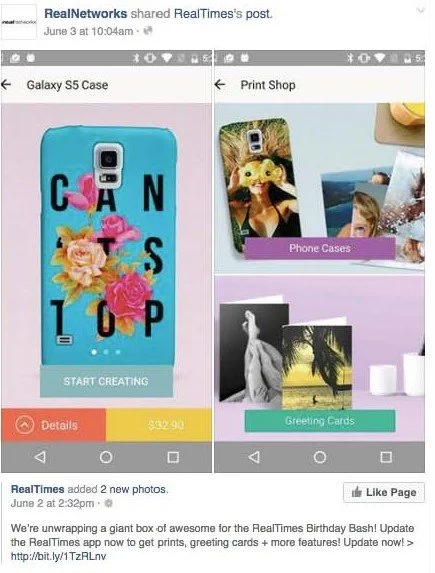Viewport: 435px width, 573px height.
Task: Select the third carousel dot under phone case
Action: [x=118, y=352]
